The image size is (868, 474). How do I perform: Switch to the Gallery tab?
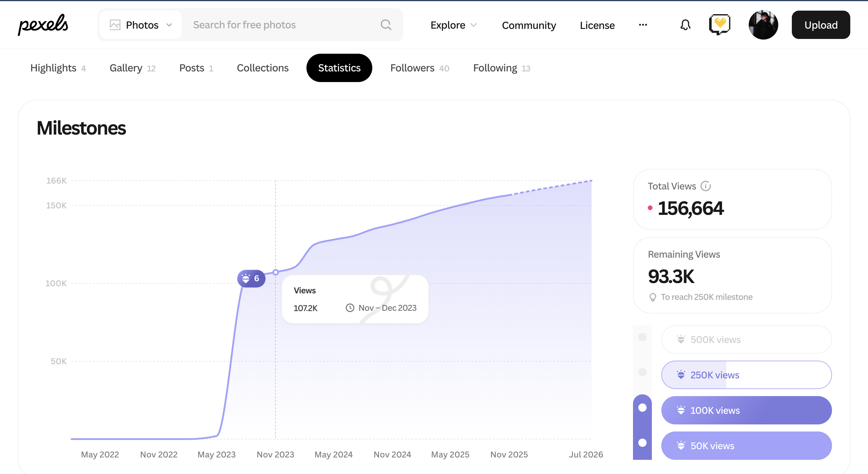tap(133, 68)
